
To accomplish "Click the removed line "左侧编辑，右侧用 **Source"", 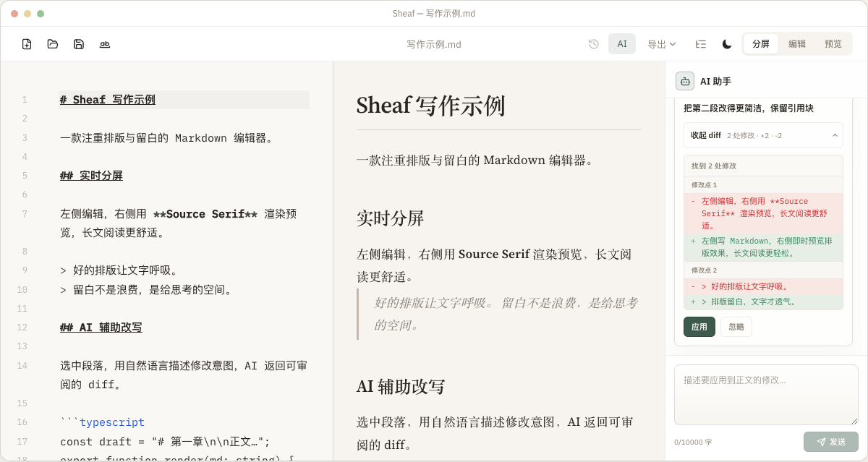I will click(763, 213).
